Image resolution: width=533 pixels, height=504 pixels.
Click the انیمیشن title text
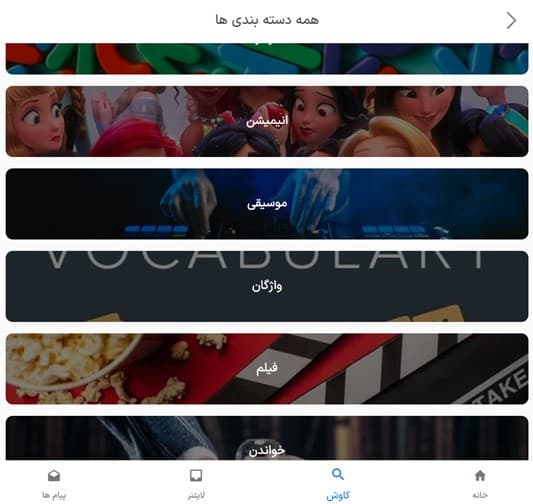click(x=267, y=121)
